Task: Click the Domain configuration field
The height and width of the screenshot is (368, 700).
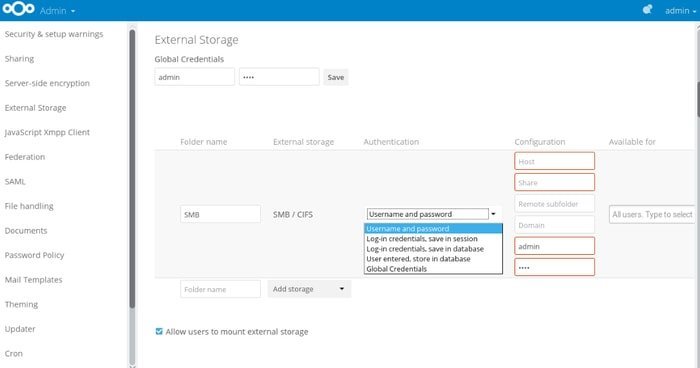Action: pyautogui.click(x=554, y=225)
